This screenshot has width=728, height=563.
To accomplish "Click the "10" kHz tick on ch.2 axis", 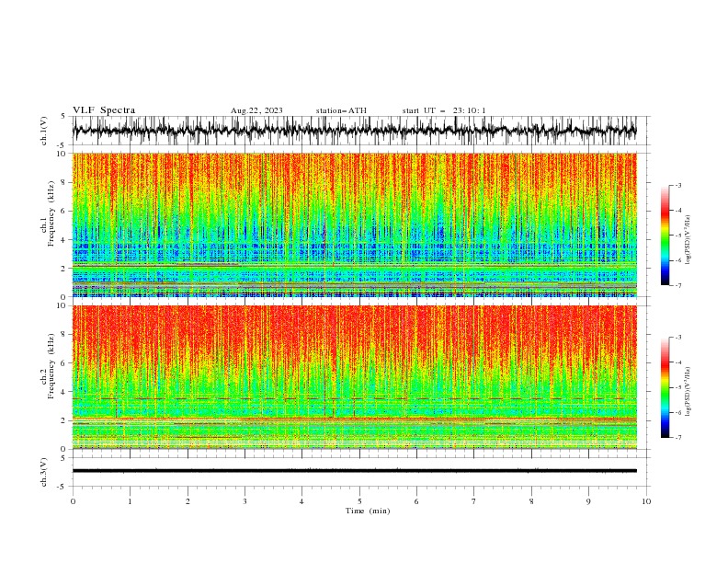I will (x=63, y=305).
